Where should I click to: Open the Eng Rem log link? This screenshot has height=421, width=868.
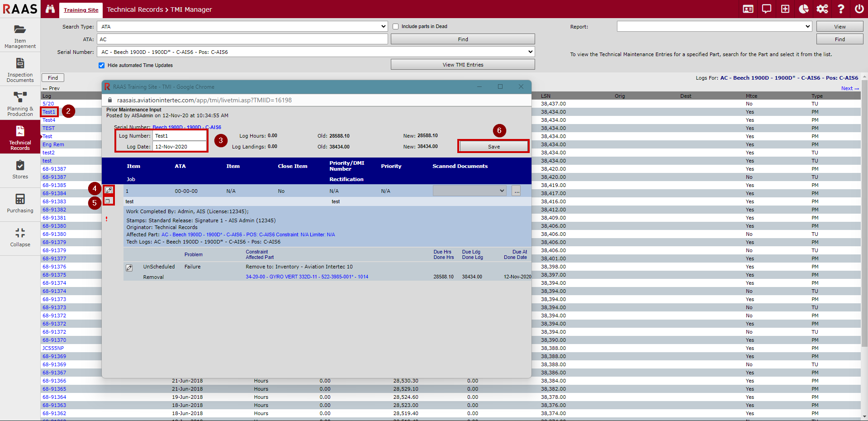[53, 144]
